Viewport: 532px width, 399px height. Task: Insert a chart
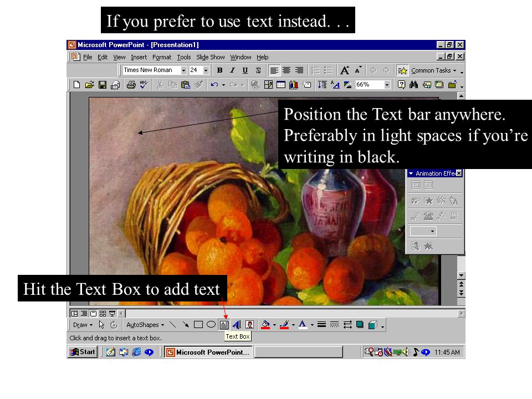click(x=294, y=84)
